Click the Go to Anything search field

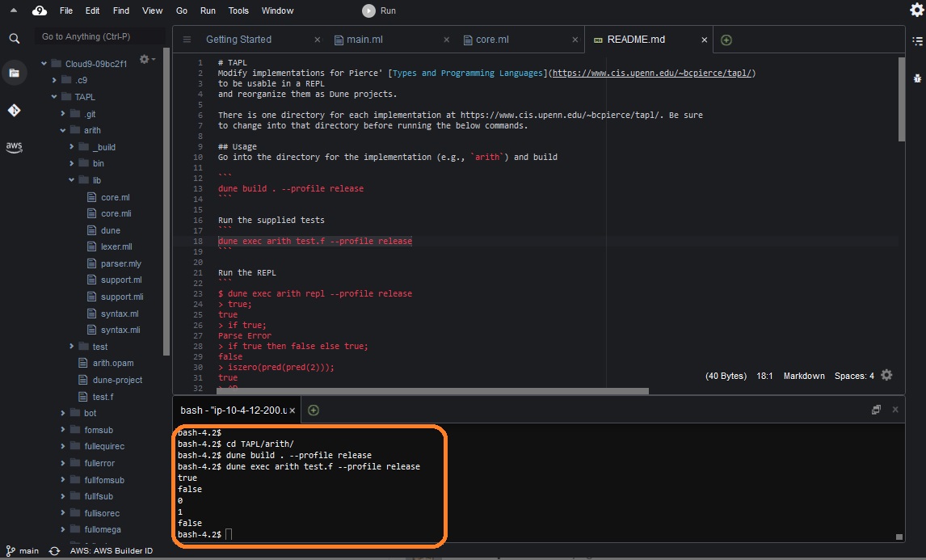99,36
